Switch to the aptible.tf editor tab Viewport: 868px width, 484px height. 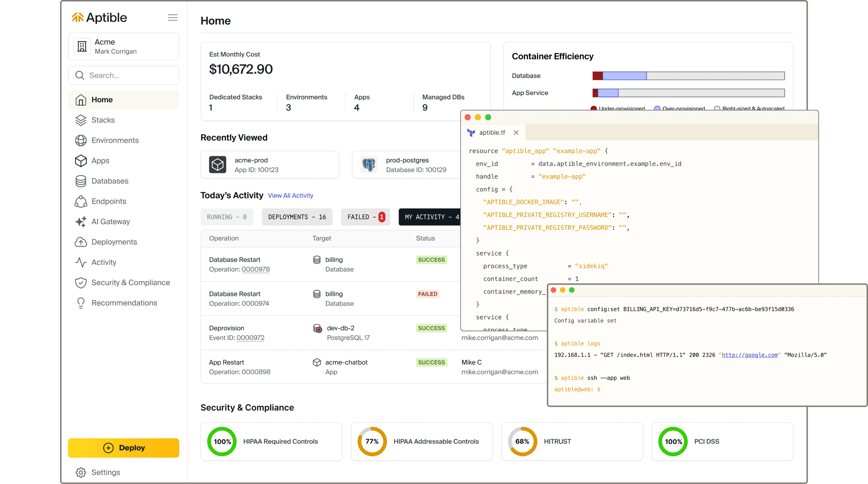[491, 133]
